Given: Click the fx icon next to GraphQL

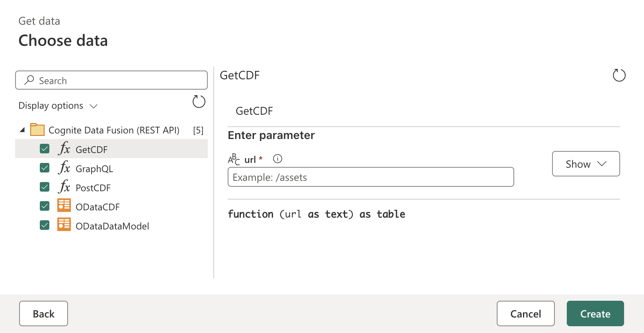Looking at the screenshot, I should (64, 168).
